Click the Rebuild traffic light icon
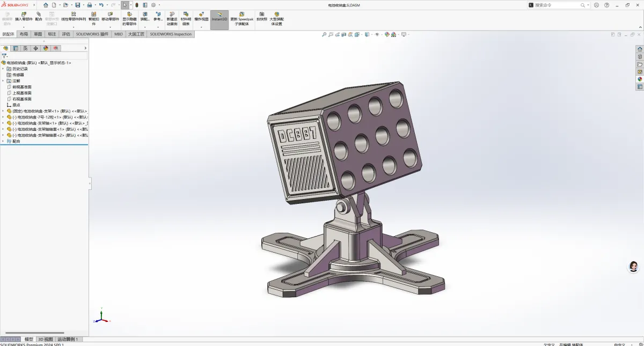644x346 pixels. tap(137, 5)
